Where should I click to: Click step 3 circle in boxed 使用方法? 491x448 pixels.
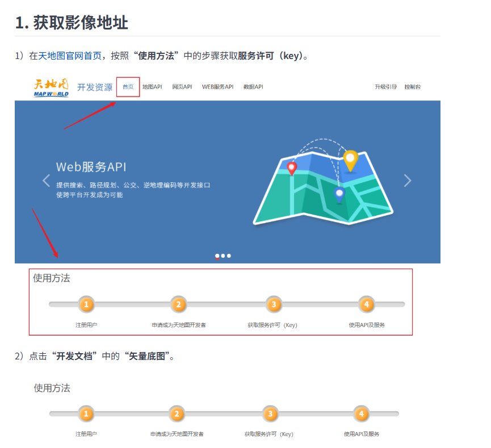[x=274, y=304]
